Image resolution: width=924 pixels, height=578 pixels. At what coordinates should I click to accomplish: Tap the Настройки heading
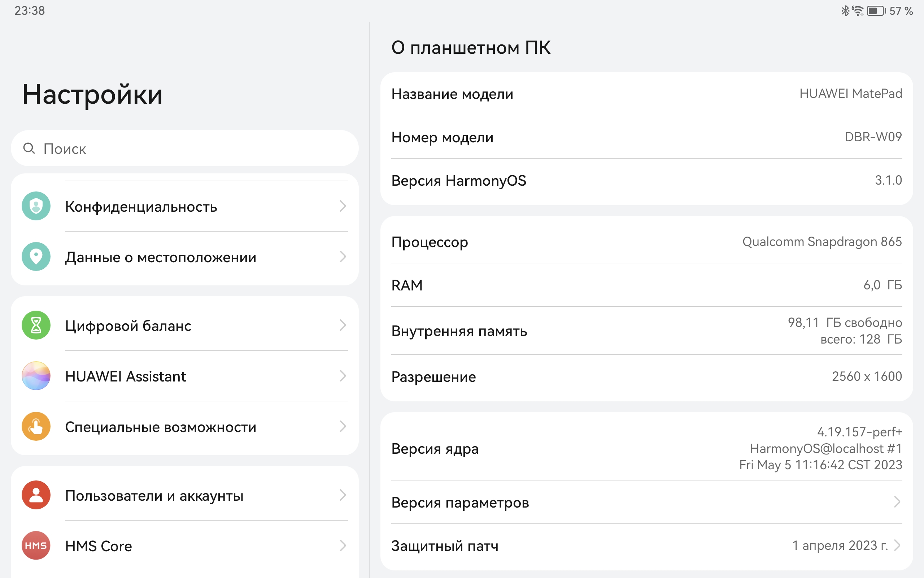92,94
